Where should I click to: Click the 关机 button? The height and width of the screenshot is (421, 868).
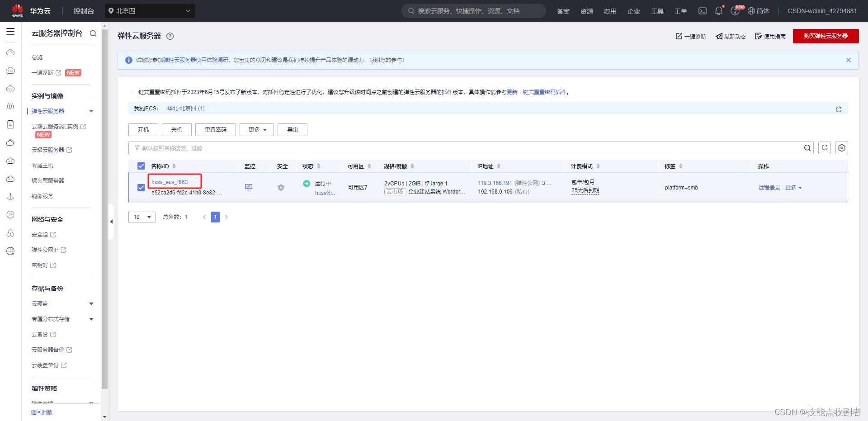(177, 130)
